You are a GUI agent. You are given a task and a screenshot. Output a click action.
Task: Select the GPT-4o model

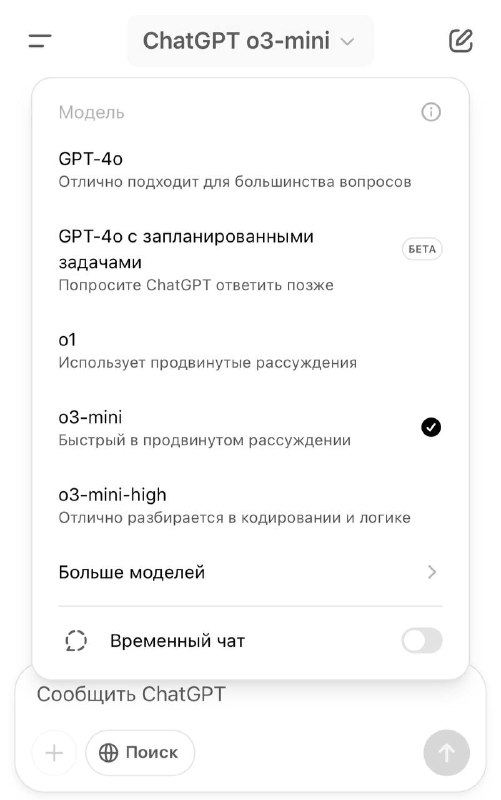pyautogui.click(x=250, y=170)
